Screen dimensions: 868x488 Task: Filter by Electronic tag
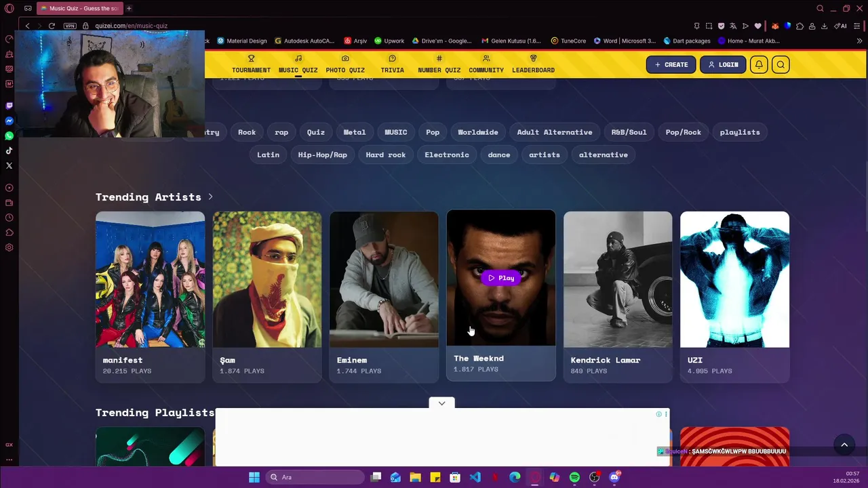[x=447, y=155]
